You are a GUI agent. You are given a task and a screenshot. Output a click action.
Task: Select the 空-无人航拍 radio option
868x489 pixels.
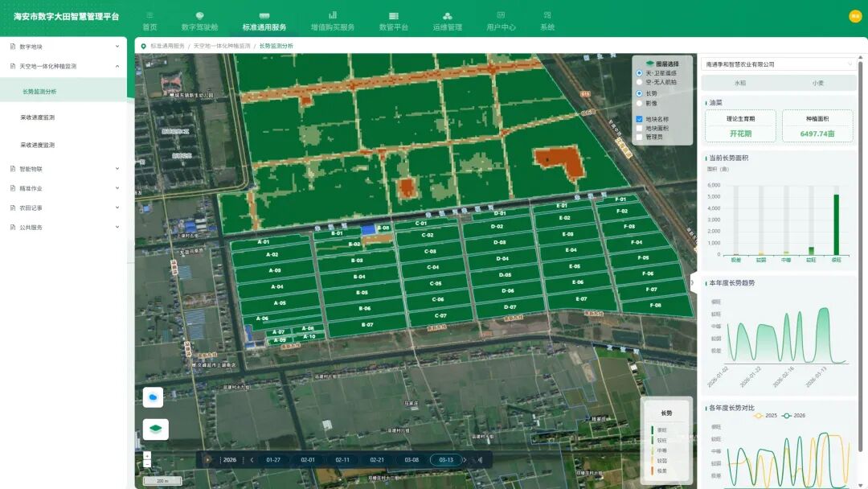[640, 82]
